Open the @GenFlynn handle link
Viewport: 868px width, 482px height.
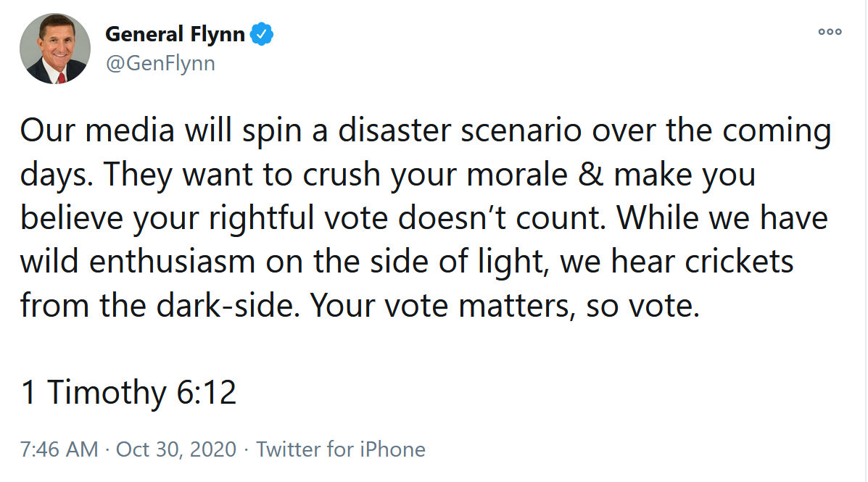(x=160, y=64)
